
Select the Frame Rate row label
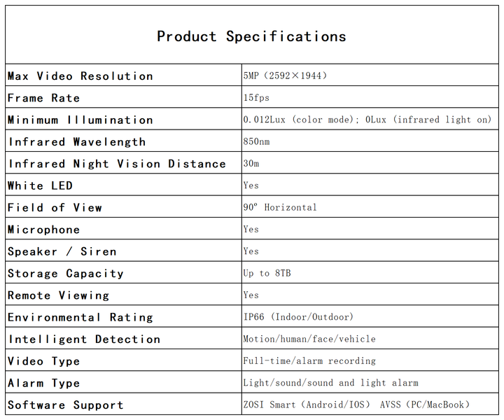pyautogui.click(x=44, y=98)
